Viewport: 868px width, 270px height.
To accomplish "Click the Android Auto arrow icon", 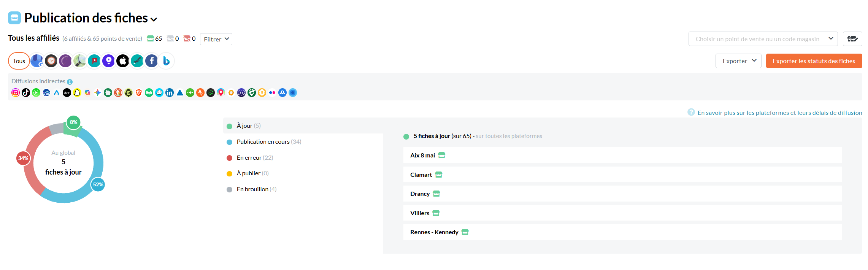I will [57, 92].
